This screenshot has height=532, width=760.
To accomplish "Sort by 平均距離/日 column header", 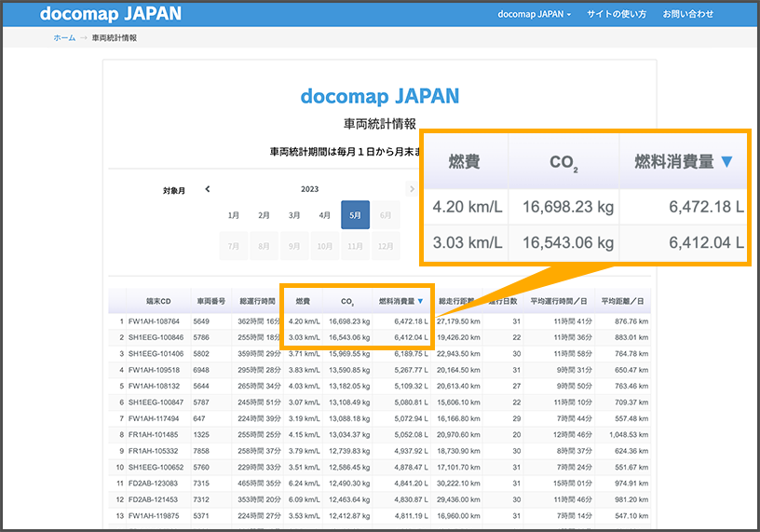I will 623,301.
